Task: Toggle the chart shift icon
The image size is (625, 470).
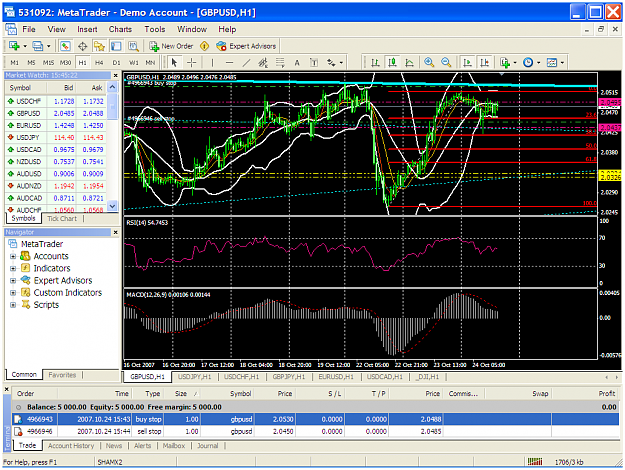Action: point(484,63)
